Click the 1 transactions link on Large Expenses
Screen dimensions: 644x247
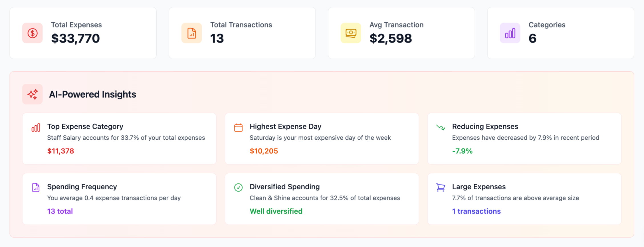[x=476, y=211]
